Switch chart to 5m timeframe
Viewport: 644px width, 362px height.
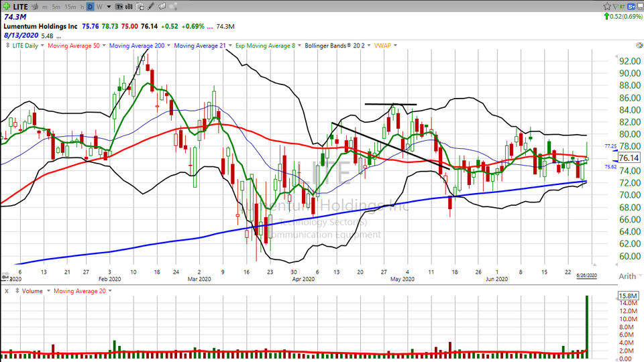(x=56, y=7)
